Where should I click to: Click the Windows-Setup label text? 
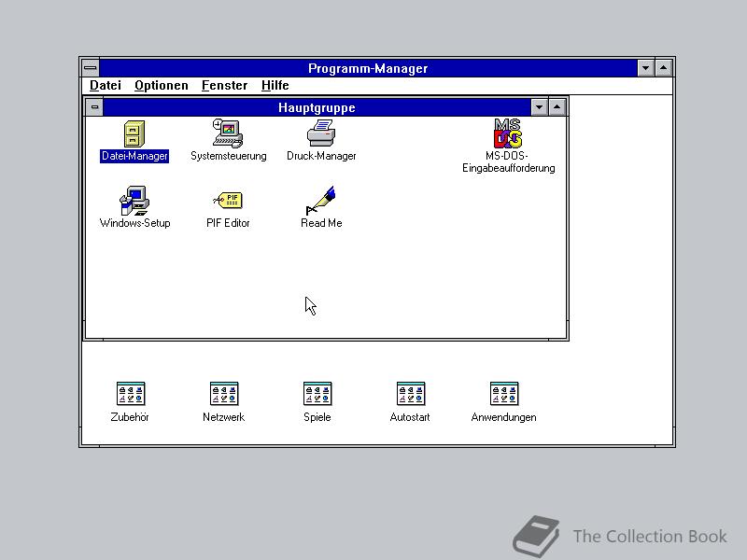pos(134,223)
